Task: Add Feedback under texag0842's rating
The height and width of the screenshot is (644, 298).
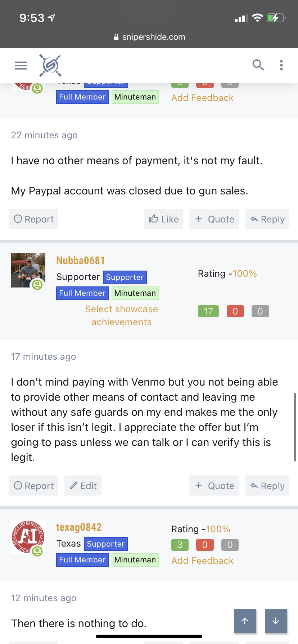Action: (202, 561)
